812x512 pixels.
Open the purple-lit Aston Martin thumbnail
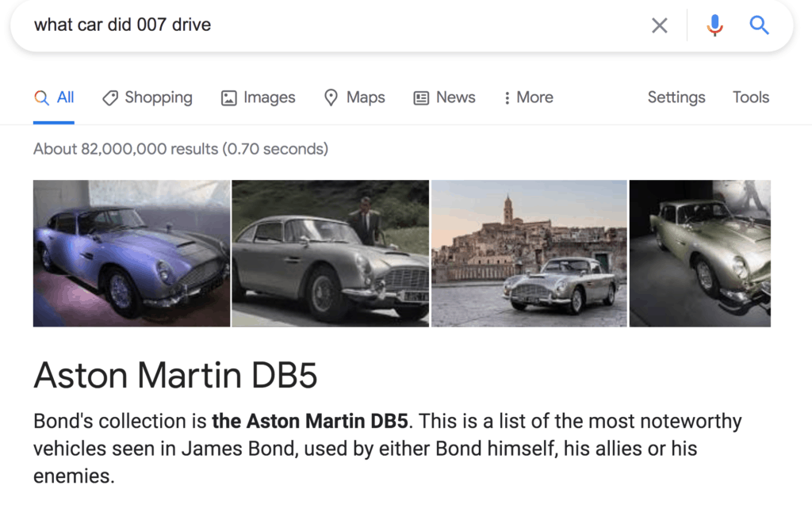click(x=132, y=253)
